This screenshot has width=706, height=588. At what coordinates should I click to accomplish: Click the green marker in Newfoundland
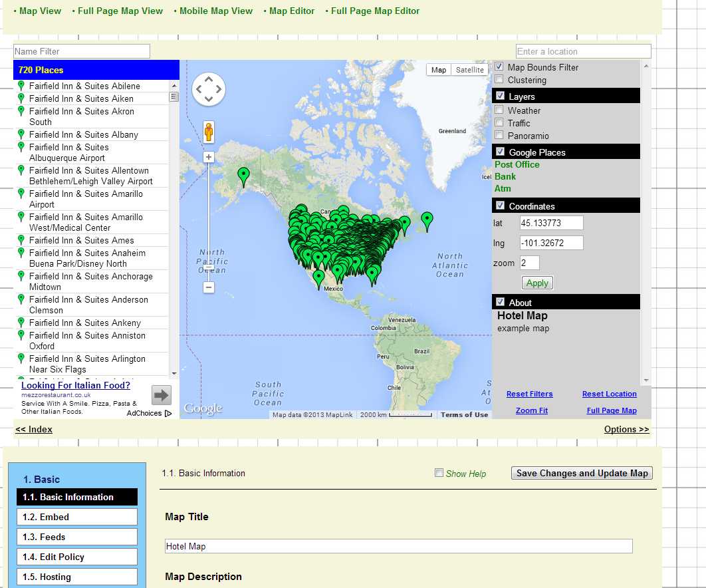[x=427, y=221]
